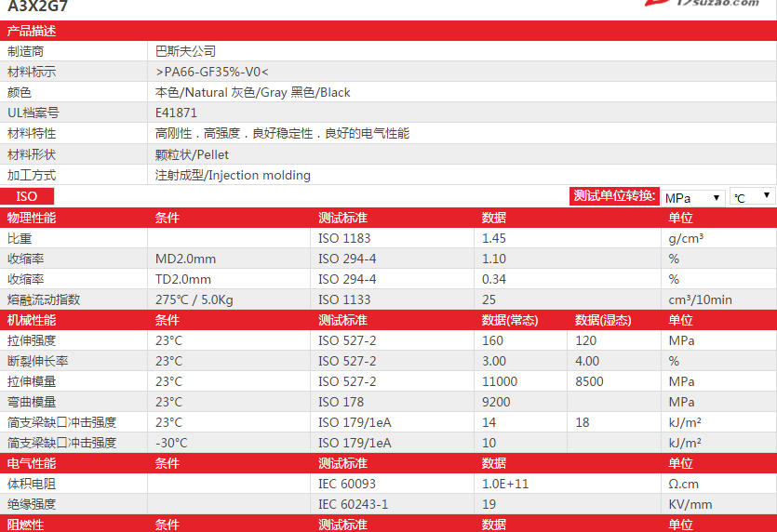Click the 注射成型/Injection molding value
This screenshot has height=532, width=777.
tap(233, 176)
